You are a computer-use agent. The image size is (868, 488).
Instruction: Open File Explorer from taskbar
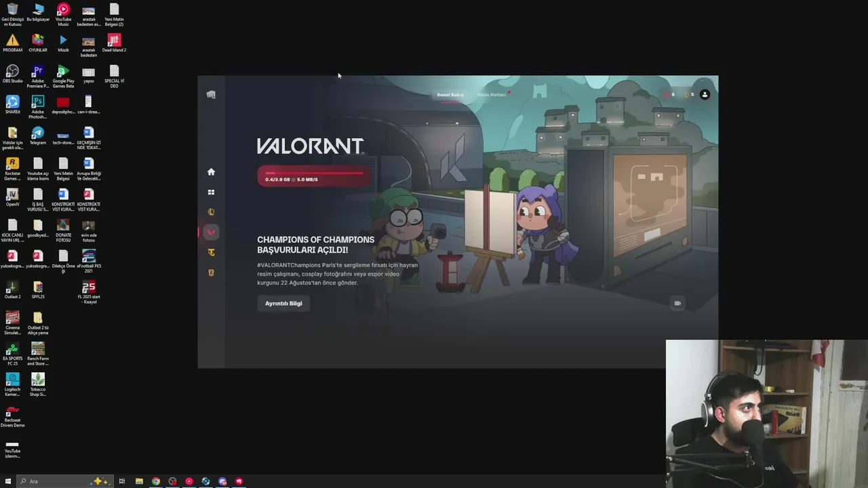click(139, 481)
